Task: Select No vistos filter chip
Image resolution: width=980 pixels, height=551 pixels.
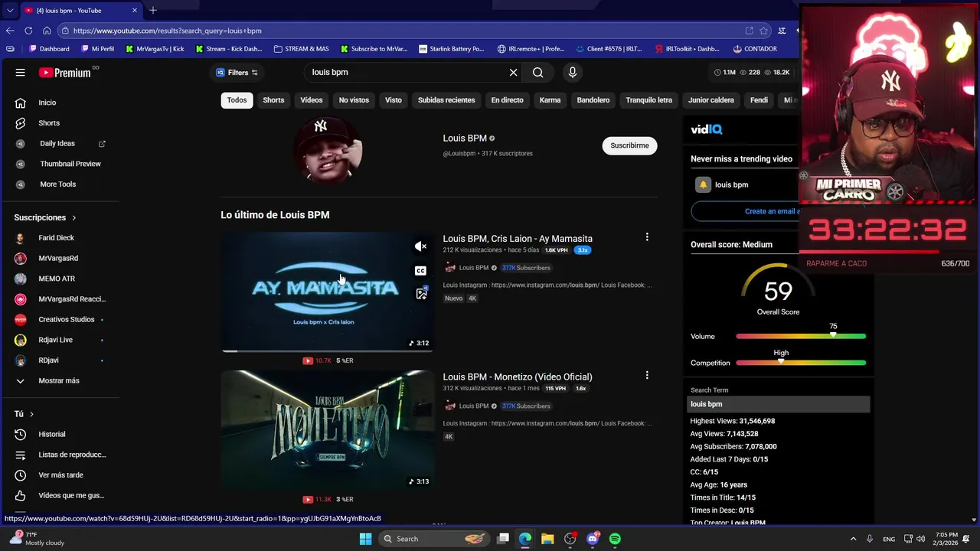Action: point(354,100)
